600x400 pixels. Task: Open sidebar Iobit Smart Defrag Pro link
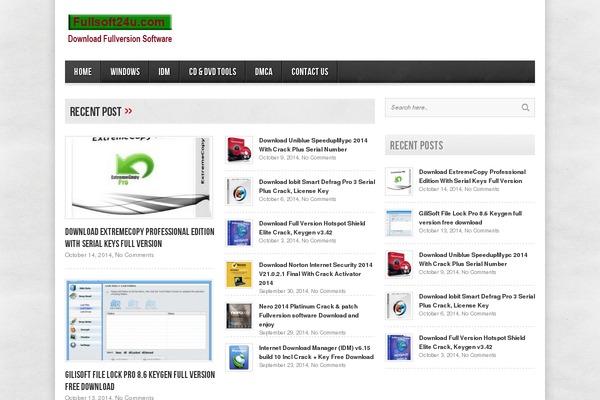[477, 301]
